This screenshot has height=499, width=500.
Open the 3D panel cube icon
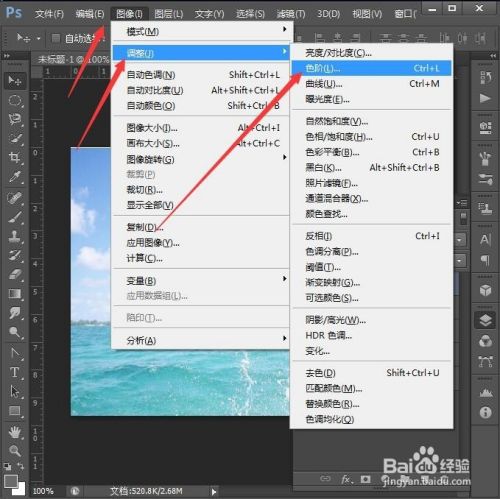(485, 290)
